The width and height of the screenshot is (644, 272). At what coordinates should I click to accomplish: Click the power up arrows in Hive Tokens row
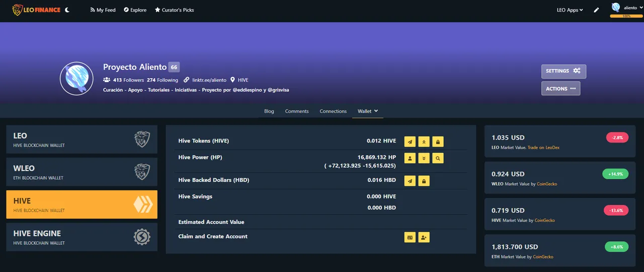click(424, 142)
